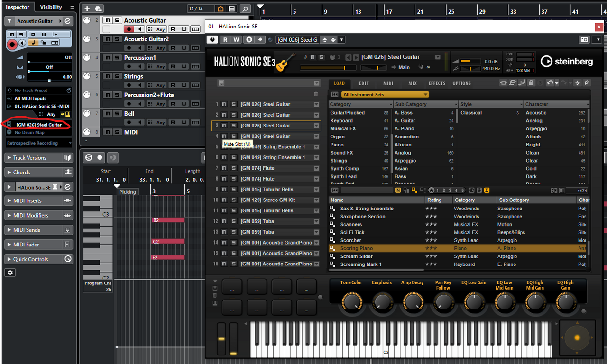Screen dimensions: 607x364
Task: Mute the Bell track
Action: tap(107, 114)
